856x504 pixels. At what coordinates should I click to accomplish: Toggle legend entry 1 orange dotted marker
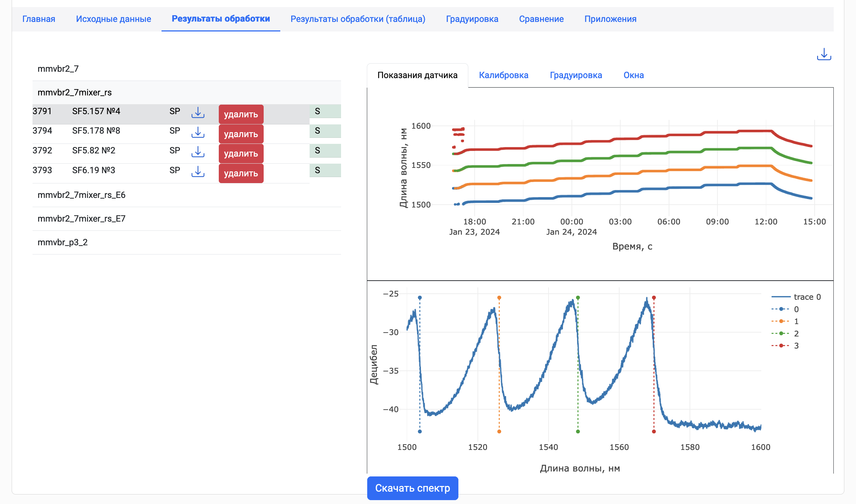click(x=785, y=321)
